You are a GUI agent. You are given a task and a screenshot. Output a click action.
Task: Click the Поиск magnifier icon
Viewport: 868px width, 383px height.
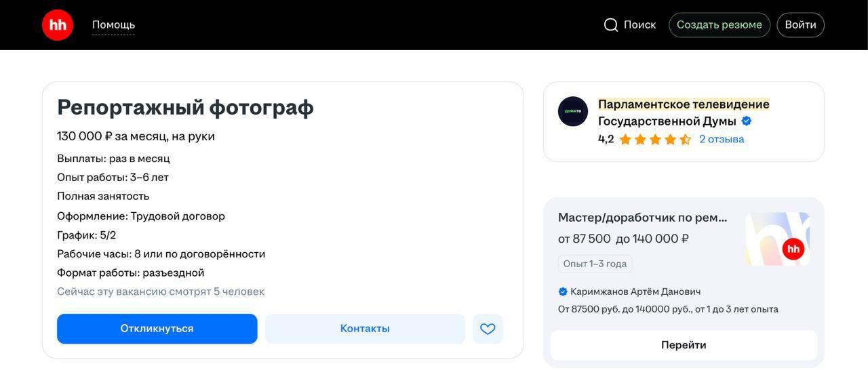(611, 25)
